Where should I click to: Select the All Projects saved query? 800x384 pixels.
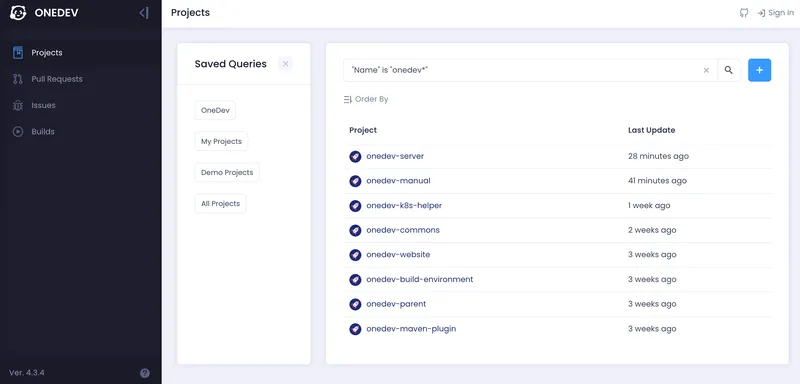[x=220, y=203]
